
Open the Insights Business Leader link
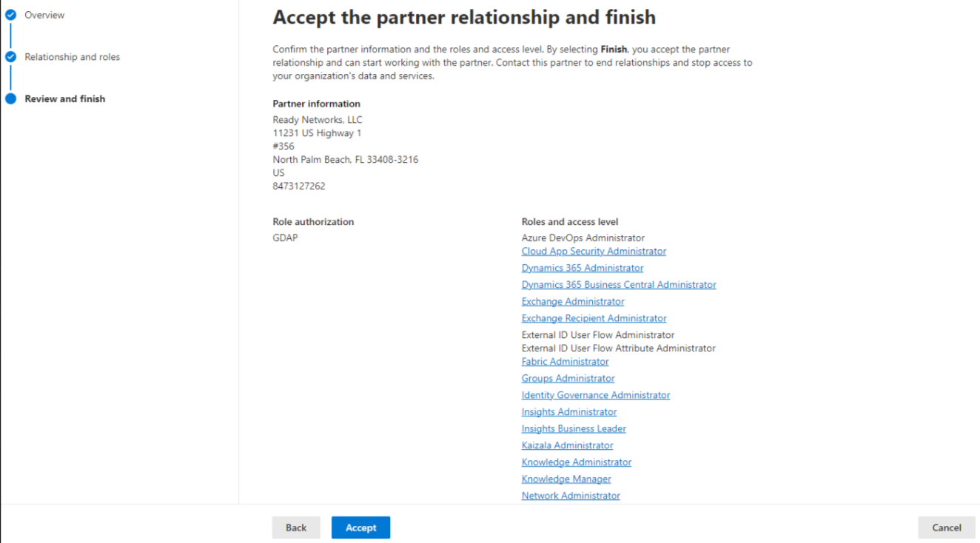[574, 429]
